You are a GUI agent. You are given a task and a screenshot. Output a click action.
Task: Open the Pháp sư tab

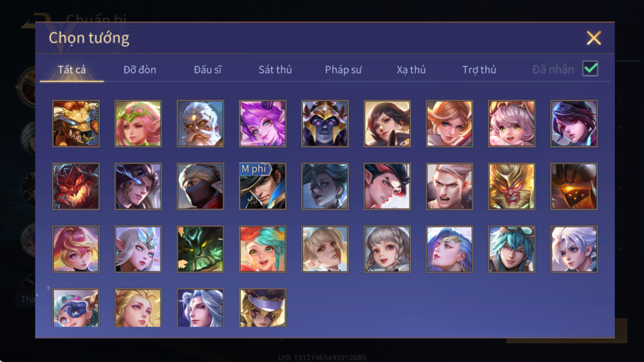343,70
